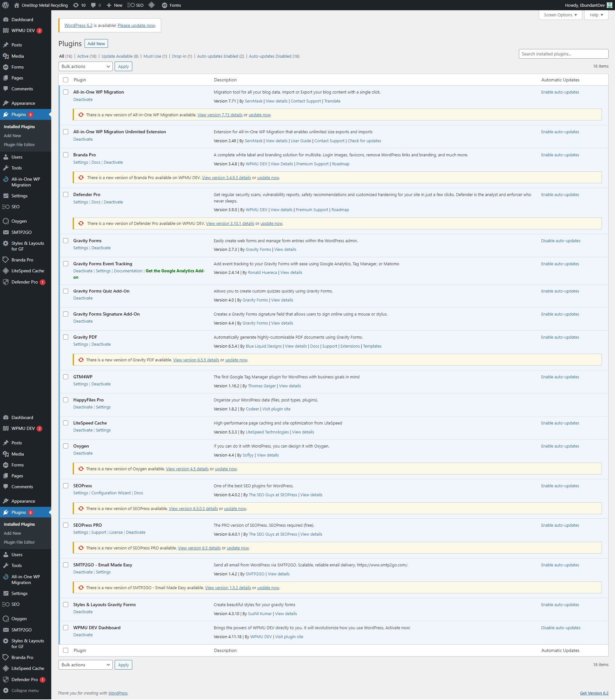Expand the Screen Options panel
615x700 pixels.
point(560,15)
